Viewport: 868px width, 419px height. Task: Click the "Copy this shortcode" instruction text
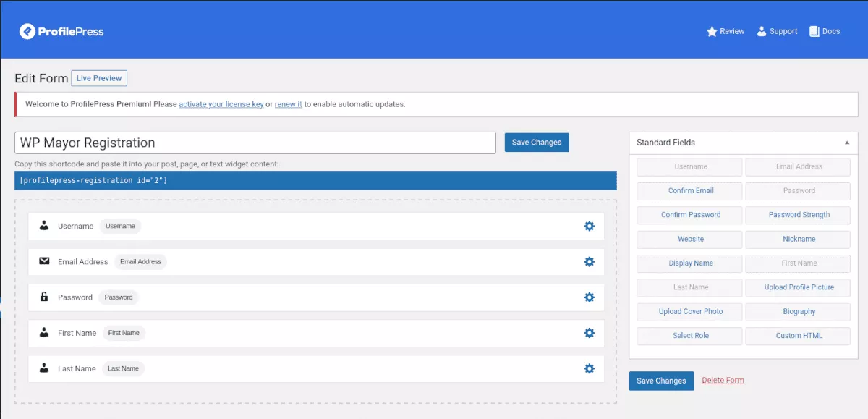point(146,164)
